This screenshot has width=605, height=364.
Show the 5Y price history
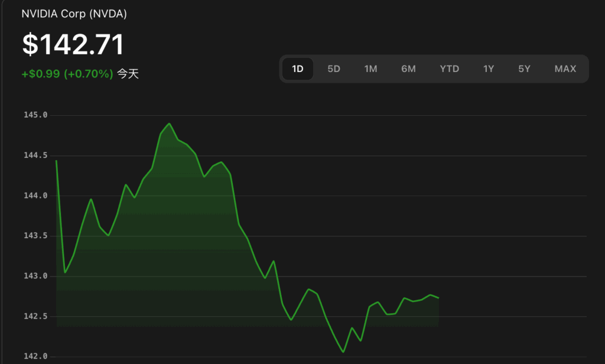[x=525, y=69]
